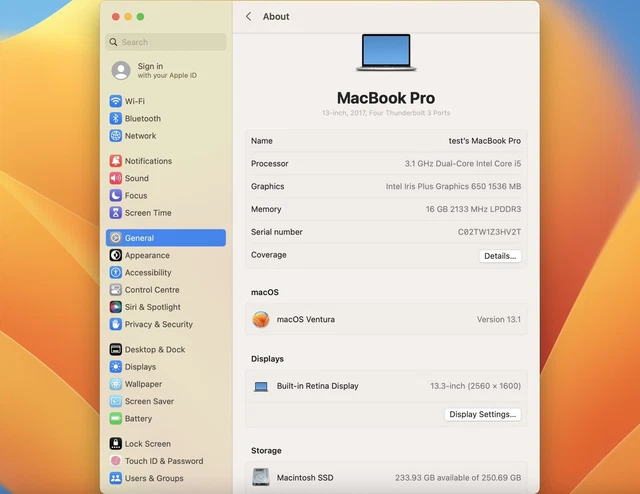Click the General gear icon
The height and width of the screenshot is (494, 640).
pyautogui.click(x=116, y=238)
